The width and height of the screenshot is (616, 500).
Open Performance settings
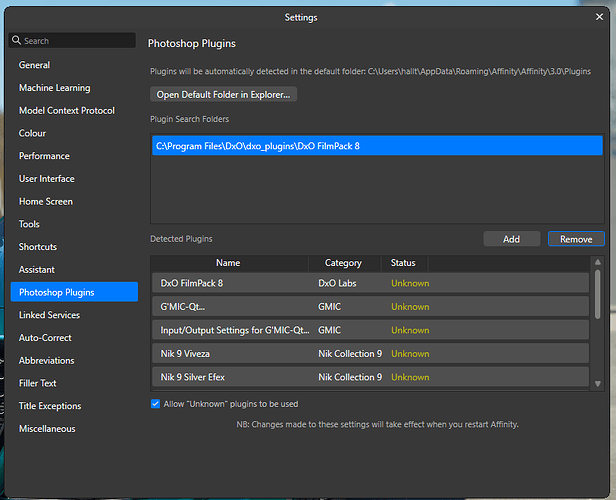[44, 156]
